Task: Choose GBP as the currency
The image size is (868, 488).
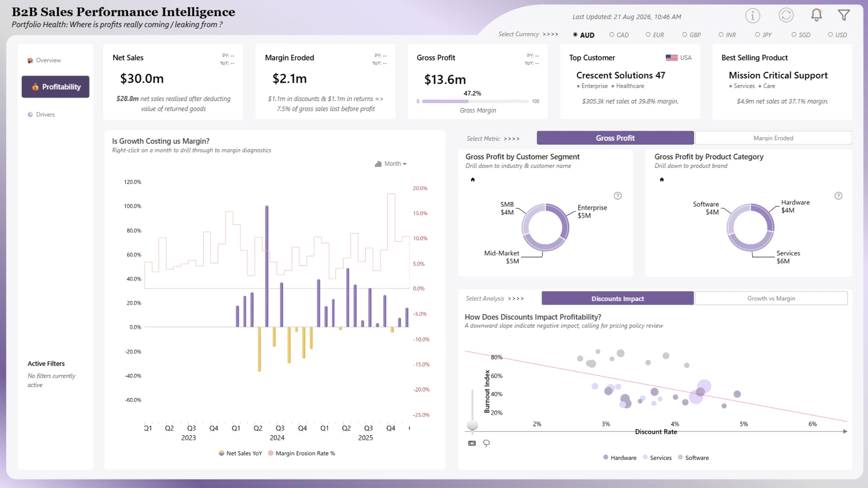Action: click(692, 35)
